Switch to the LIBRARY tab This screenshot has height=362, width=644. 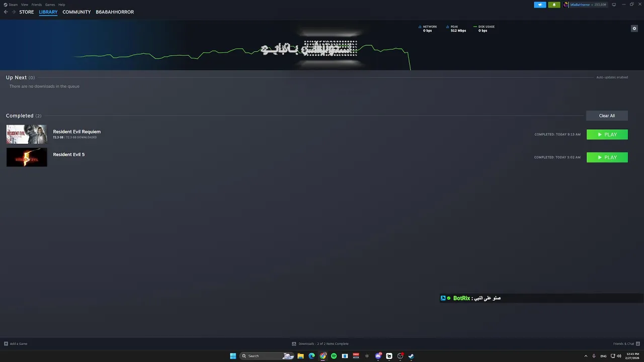tap(48, 12)
